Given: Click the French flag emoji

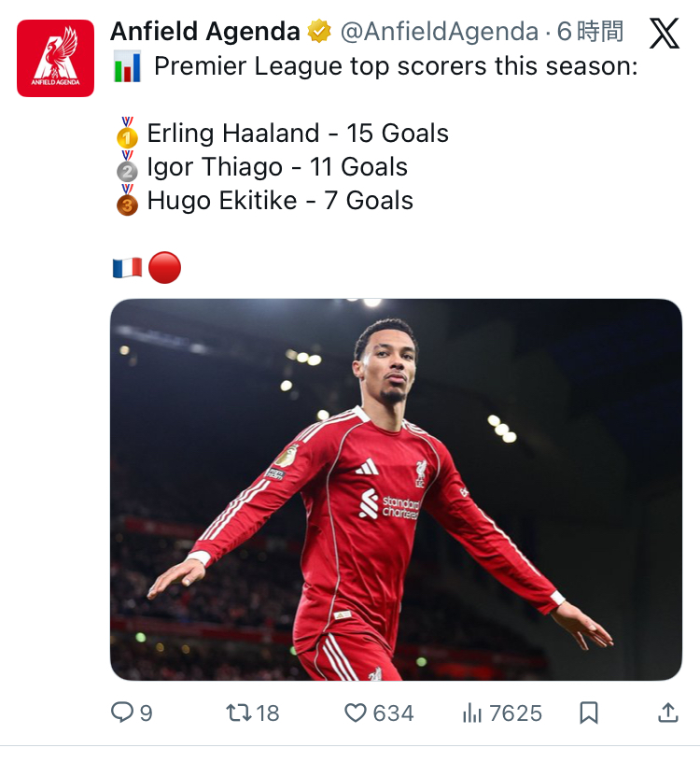Looking at the screenshot, I should coord(127,268).
